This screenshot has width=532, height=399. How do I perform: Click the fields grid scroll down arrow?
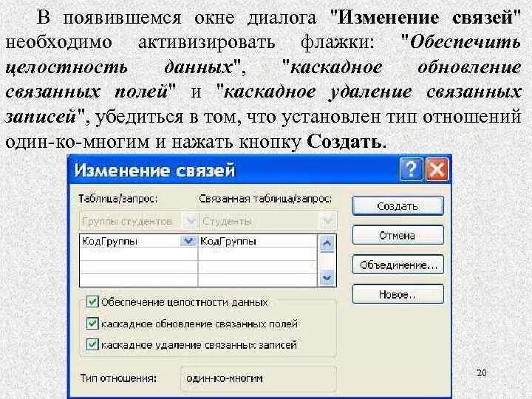point(327,279)
